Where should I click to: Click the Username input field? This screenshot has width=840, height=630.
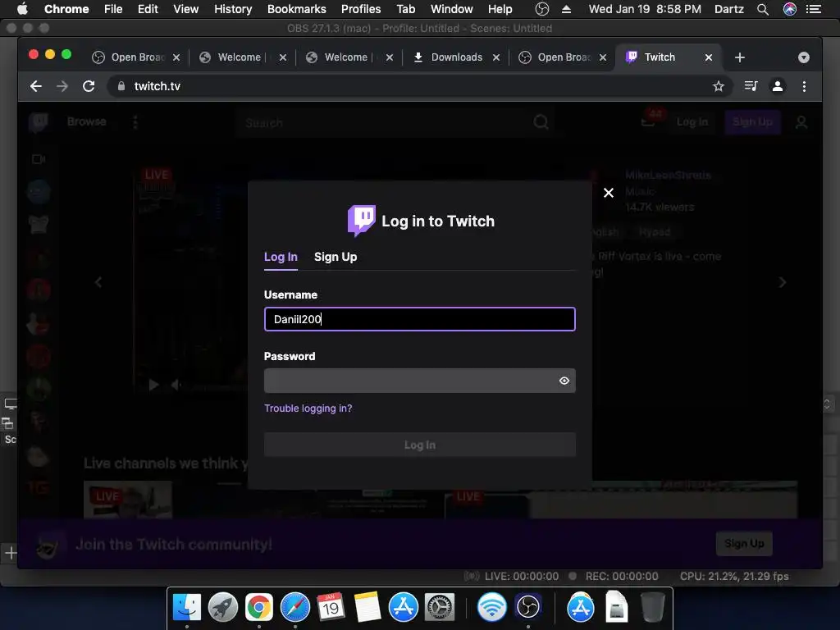419,319
